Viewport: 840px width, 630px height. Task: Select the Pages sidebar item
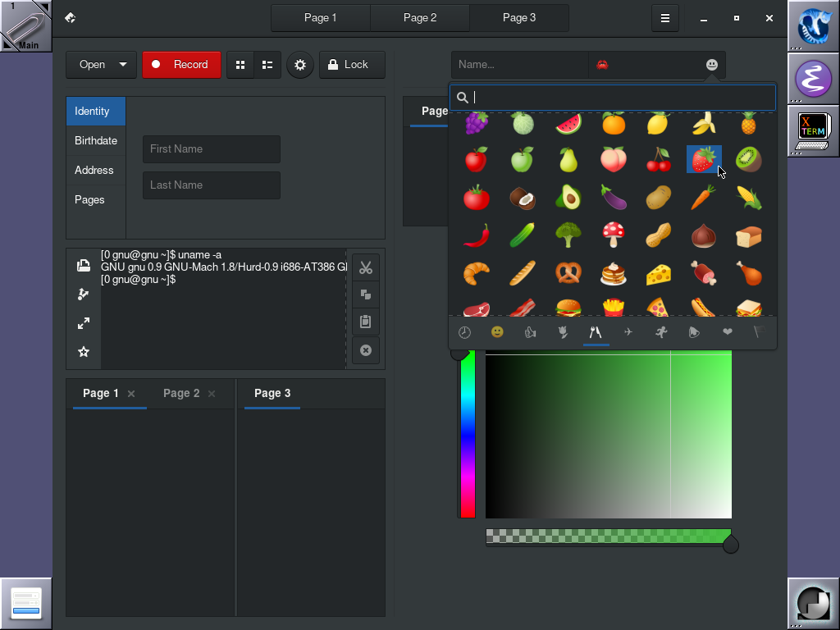point(96,200)
